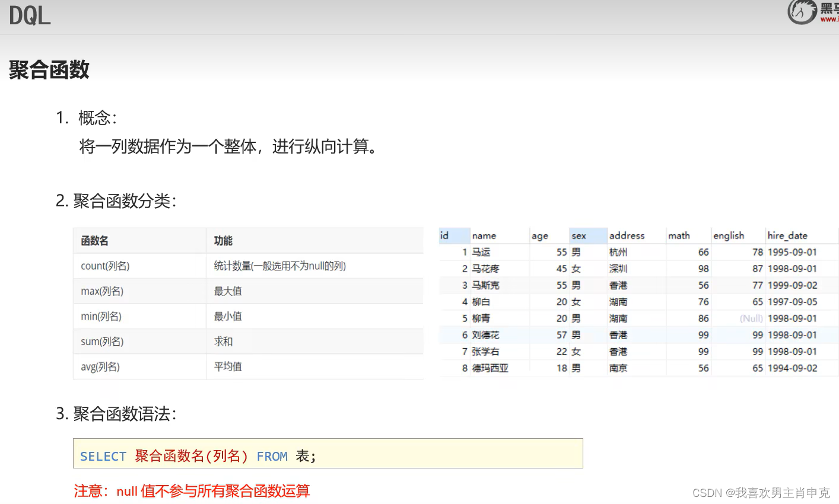Screen dimensions: 839x504
Task: Select the 聚合函数 heading
Action: 49,69
